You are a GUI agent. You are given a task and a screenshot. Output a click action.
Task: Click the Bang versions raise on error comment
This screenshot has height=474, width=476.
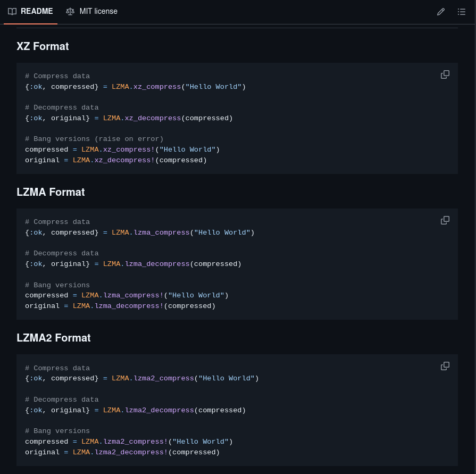(x=94, y=139)
